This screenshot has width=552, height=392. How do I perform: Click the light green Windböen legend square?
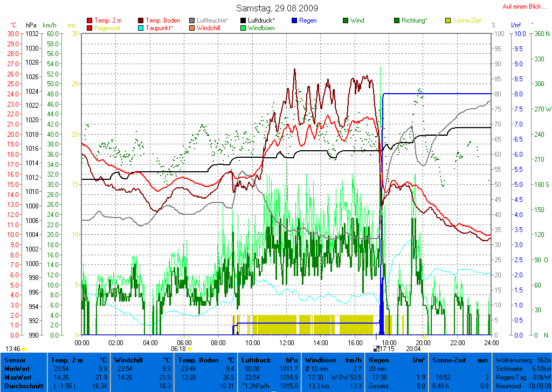click(244, 27)
